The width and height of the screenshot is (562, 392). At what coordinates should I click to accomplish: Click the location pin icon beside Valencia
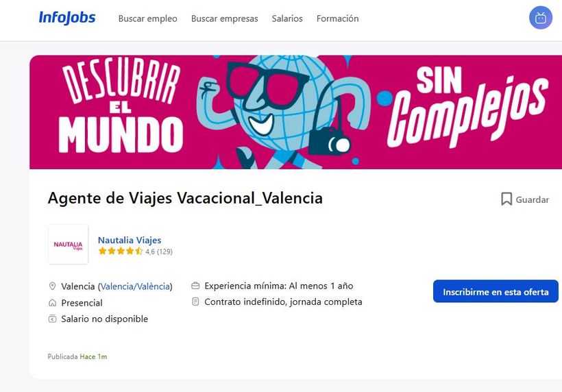(52, 286)
